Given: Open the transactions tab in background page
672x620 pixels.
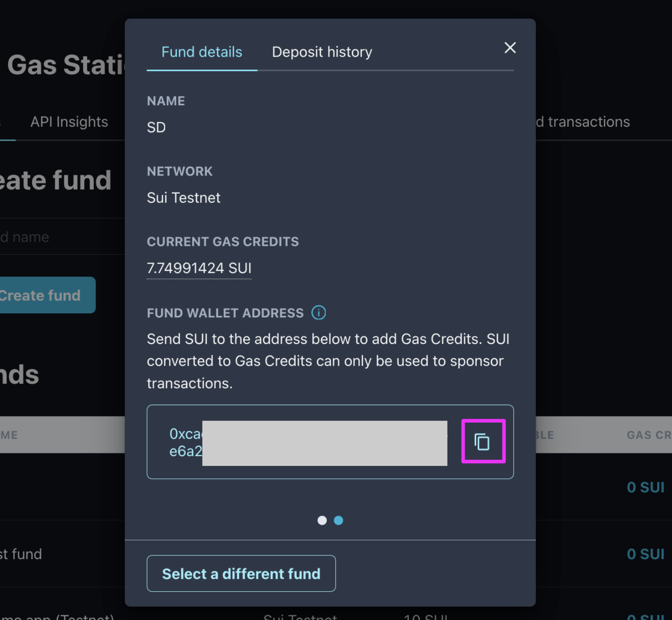Looking at the screenshot, I should [x=583, y=122].
